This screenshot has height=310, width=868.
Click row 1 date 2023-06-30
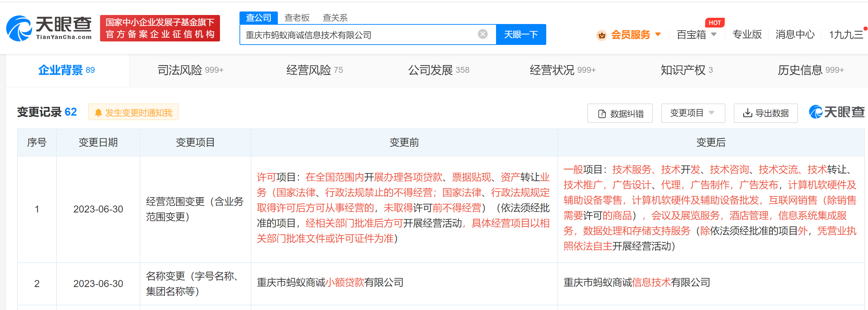point(98,209)
